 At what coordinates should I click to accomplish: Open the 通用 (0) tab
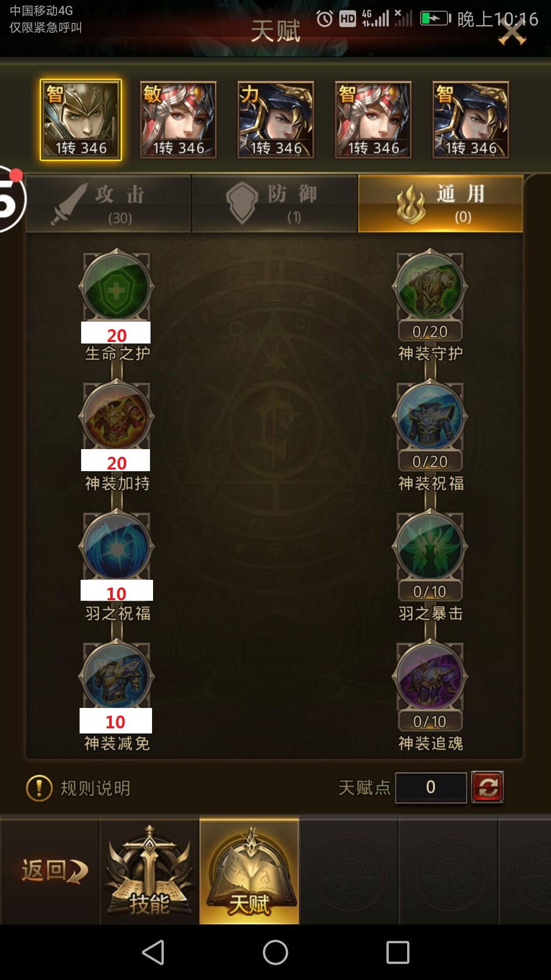click(x=441, y=204)
